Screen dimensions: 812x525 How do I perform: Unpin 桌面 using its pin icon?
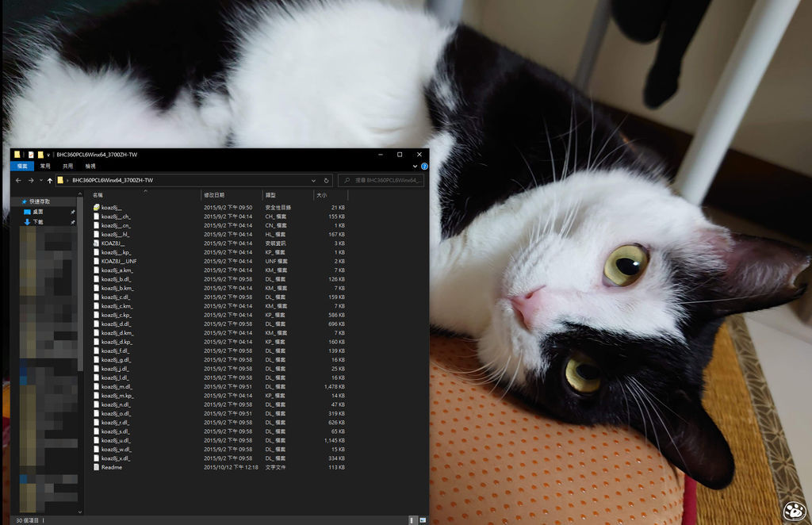pos(72,212)
